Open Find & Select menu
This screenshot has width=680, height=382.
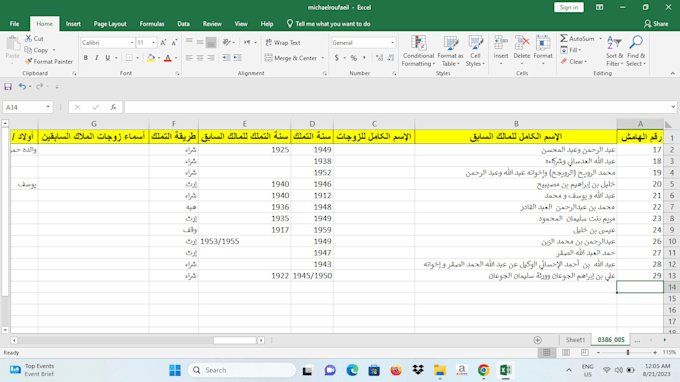pos(636,51)
